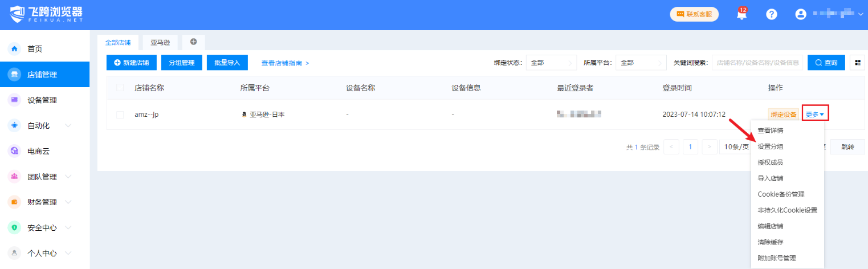Open the 查看店铺指南 link

pyautogui.click(x=285, y=63)
